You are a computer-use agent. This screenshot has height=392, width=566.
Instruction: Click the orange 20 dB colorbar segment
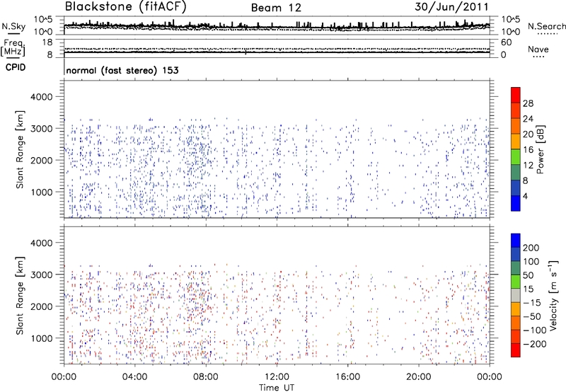tap(516, 126)
